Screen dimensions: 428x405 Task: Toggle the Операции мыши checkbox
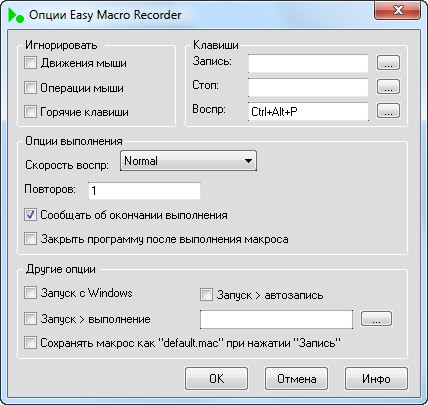(x=30, y=88)
